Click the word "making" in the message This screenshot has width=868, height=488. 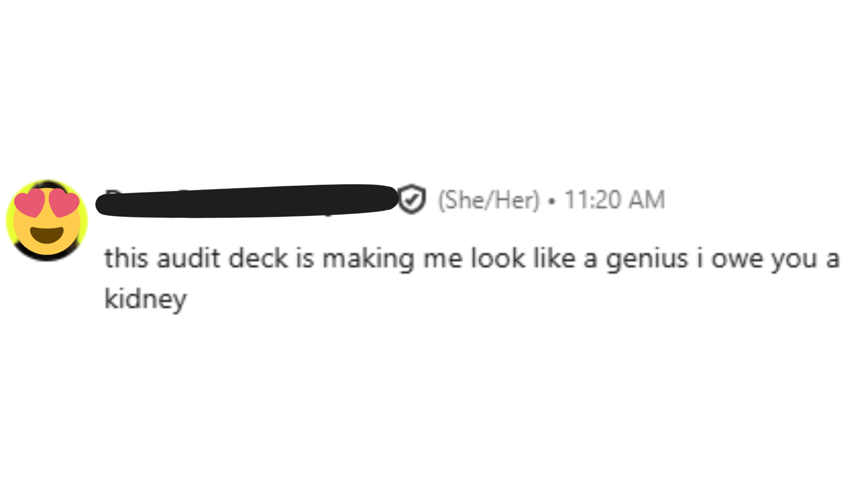368,259
